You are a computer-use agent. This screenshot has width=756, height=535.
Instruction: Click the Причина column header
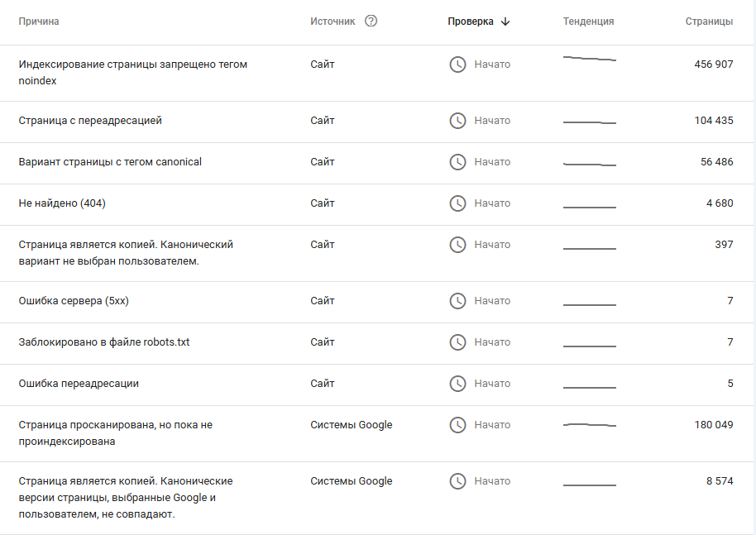(x=39, y=21)
